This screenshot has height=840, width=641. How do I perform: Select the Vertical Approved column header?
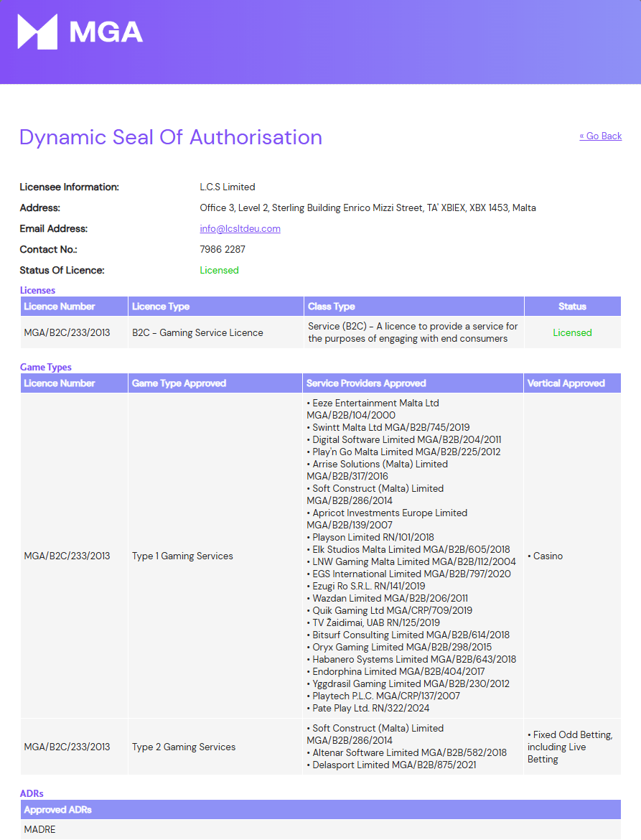click(x=566, y=383)
